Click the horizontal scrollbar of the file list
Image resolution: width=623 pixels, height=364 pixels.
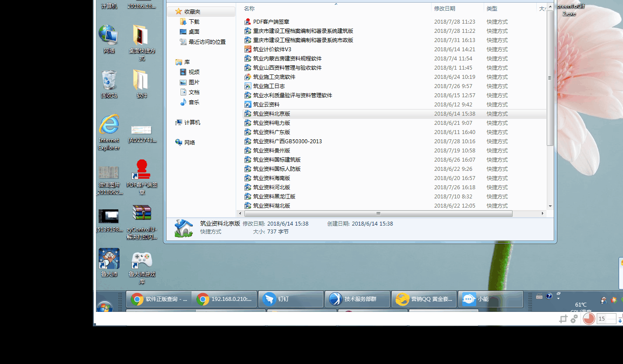[378, 213]
